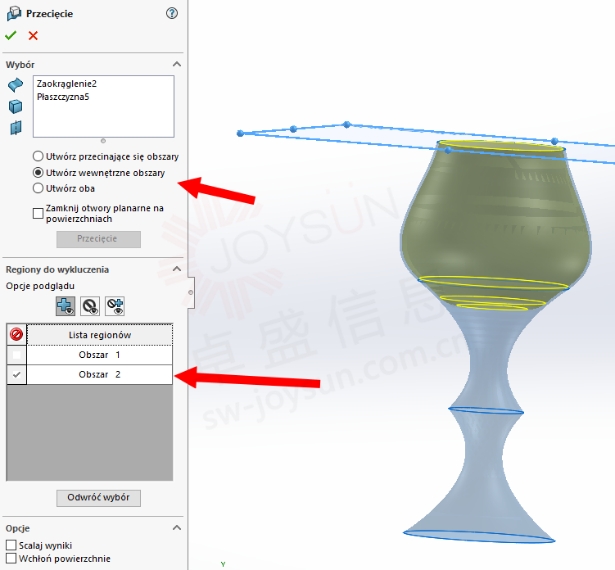This screenshot has width=615, height=570.
Task: Cancel the Przecięcie feature with red X
Action: click(x=33, y=36)
